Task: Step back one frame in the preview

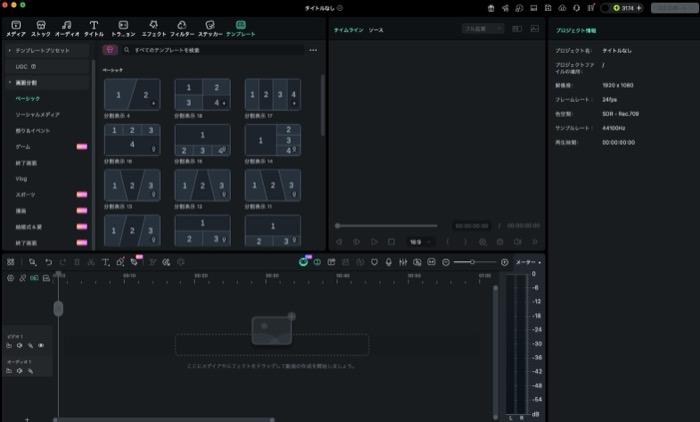Action: pos(339,242)
